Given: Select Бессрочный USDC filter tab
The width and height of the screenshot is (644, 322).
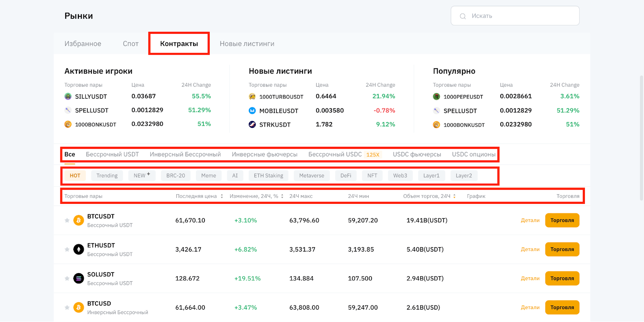Looking at the screenshot, I should (335, 154).
